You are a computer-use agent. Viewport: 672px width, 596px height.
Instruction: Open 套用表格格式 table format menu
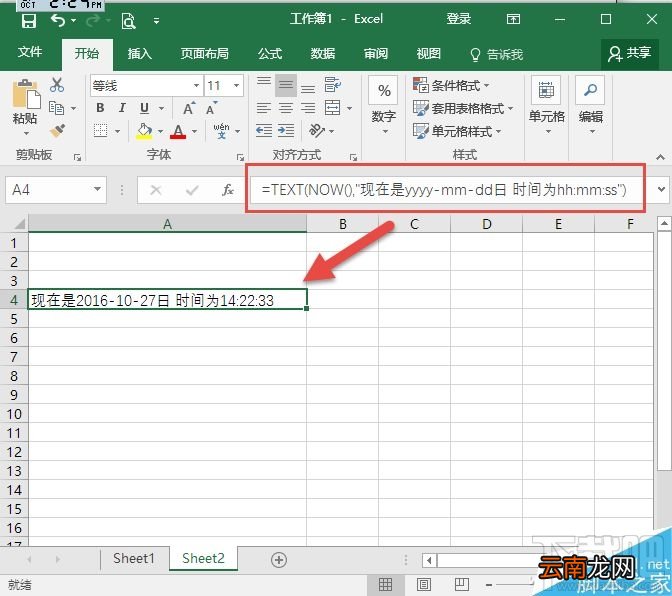[462, 108]
